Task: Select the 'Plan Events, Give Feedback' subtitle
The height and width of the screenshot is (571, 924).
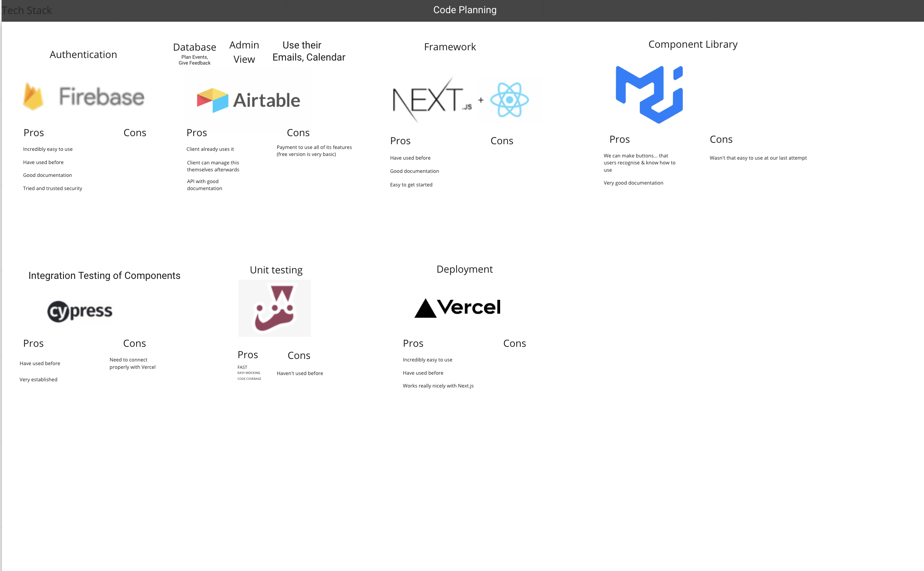Action: click(x=195, y=60)
